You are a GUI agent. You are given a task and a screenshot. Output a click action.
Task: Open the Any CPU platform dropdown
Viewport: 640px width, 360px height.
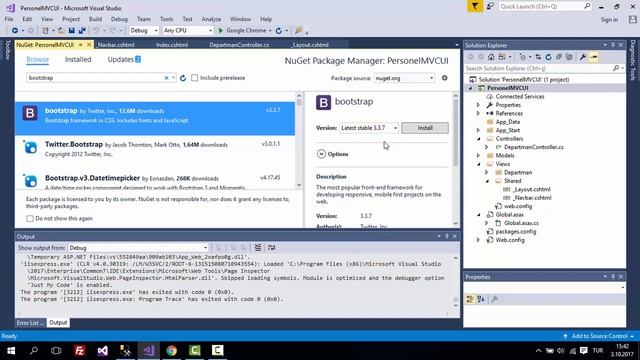(188, 31)
